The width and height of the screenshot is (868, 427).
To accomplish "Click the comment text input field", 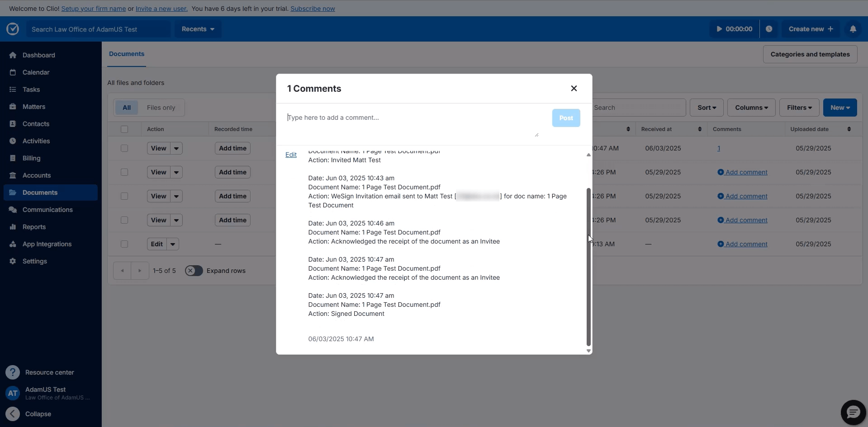I will [412, 122].
